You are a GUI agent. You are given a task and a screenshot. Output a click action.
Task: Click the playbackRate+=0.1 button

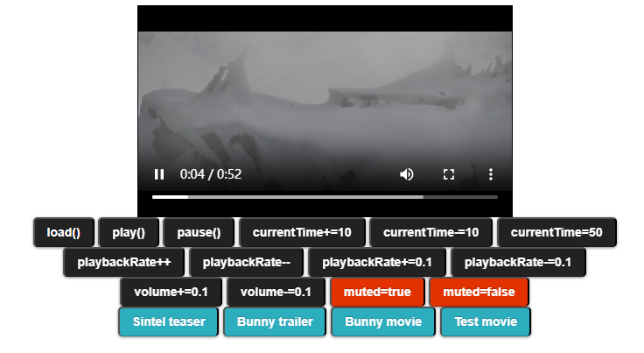tap(377, 262)
